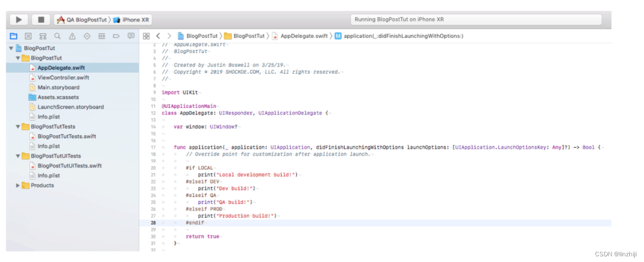Click the ViewController.swift file icon

[x=32, y=78]
